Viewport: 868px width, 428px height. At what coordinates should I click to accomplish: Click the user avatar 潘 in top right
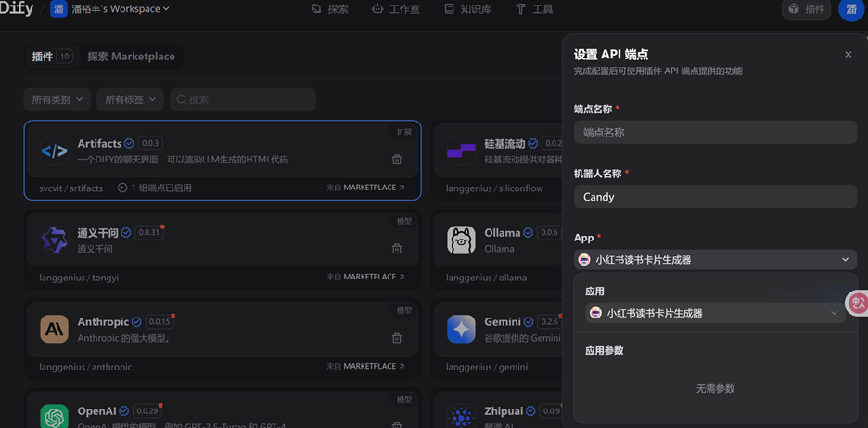[851, 9]
